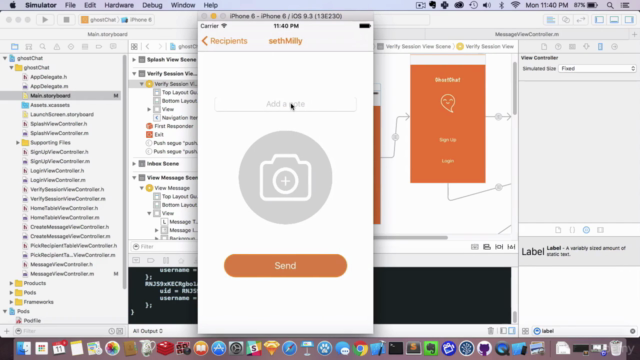Toggle the utilities panel visibility
Viewport: 640px width, 360px height.
pos(629,20)
